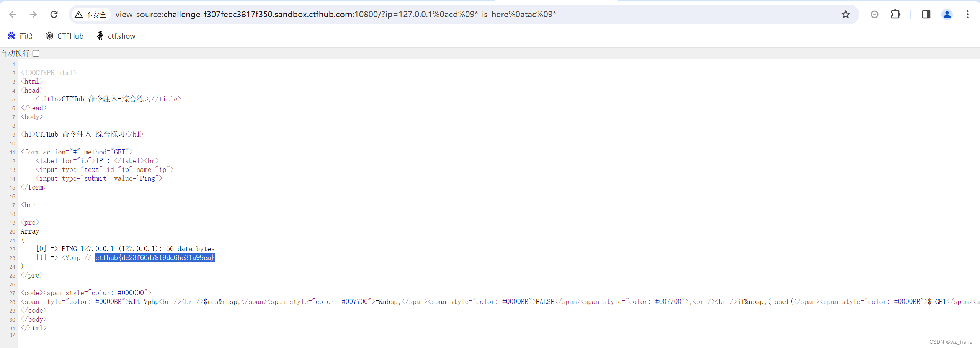
Task: Click line number 23 in the gutter
Action: (x=12, y=258)
